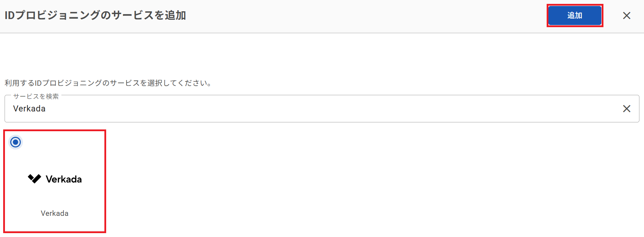Click the サービスを検索 input field
Screen dimensions: 644x237
(x=322, y=109)
